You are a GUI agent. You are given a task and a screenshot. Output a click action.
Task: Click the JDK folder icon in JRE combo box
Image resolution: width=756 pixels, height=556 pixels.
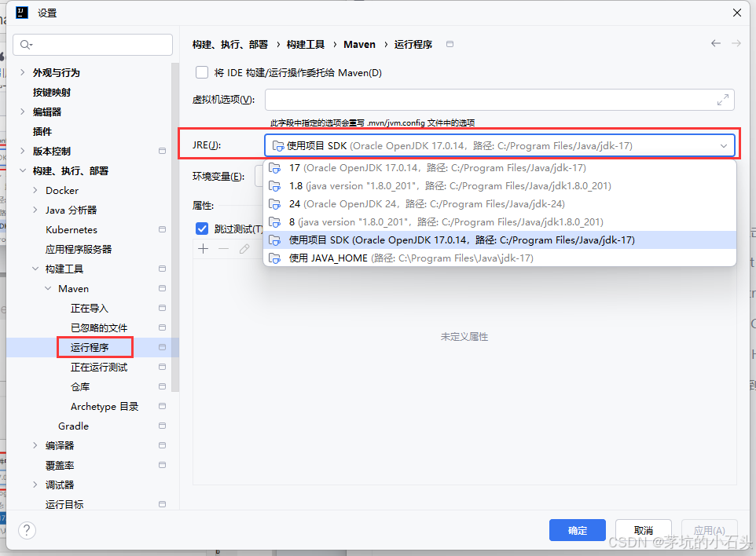tap(277, 146)
